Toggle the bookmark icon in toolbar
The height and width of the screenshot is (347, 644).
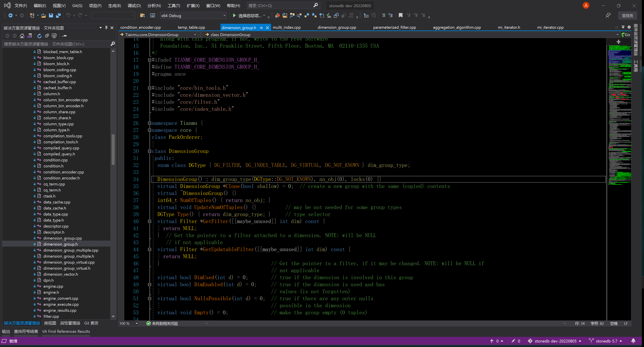(x=400, y=16)
